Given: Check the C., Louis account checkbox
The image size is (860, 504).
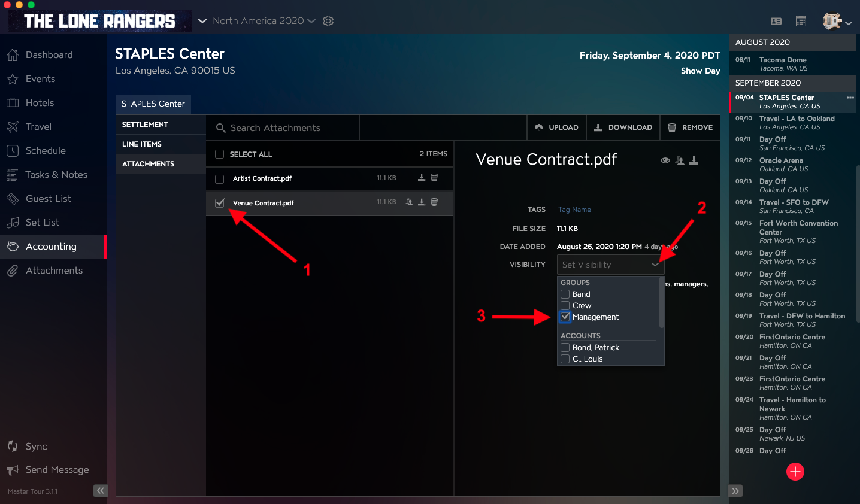Looking at the screenshot, I should click(565, 359).
